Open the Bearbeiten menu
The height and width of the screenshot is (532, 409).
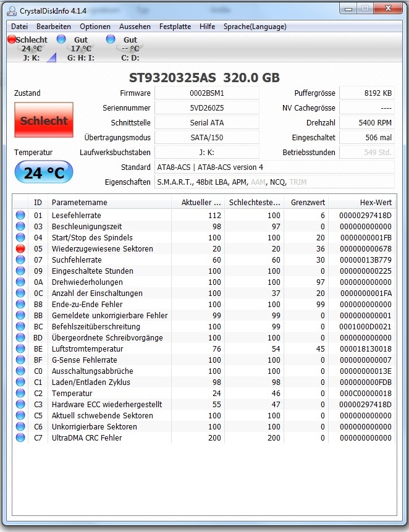pos(54,27)
